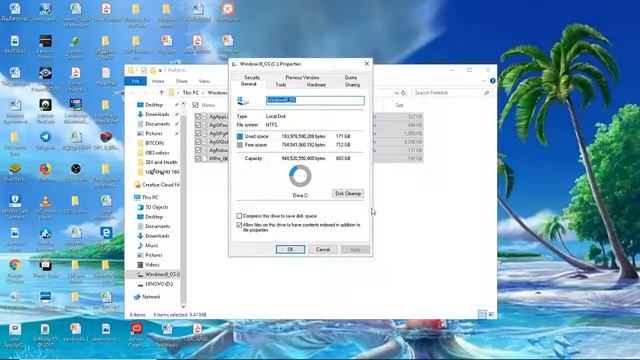The width and height of the screenshot is (640, 360).
Task: Open the File menu in Explorer
Action: click(136, 81)
